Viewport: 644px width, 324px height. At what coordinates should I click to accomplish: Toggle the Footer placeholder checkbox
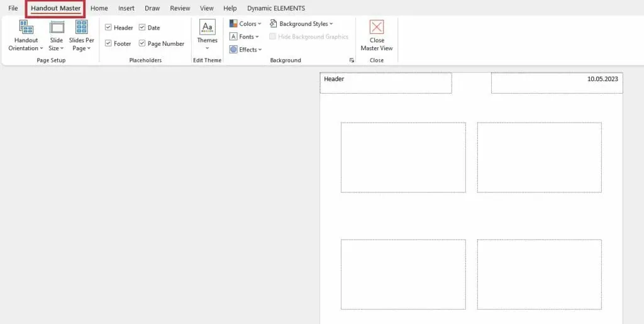click(x=109, y=43)
